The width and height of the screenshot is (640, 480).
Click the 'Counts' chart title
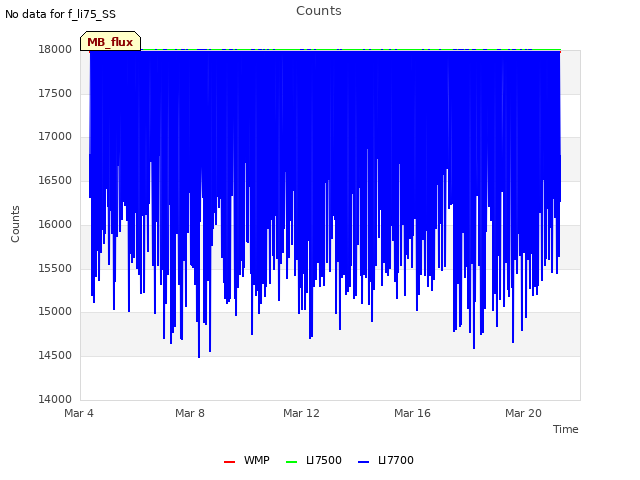(319, 11)
